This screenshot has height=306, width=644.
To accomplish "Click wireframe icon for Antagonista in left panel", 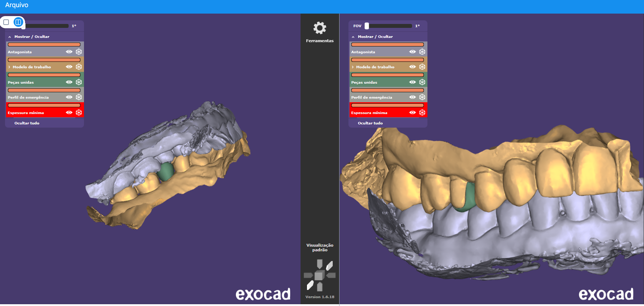I will pyautogui.click(x=79, y=52).
